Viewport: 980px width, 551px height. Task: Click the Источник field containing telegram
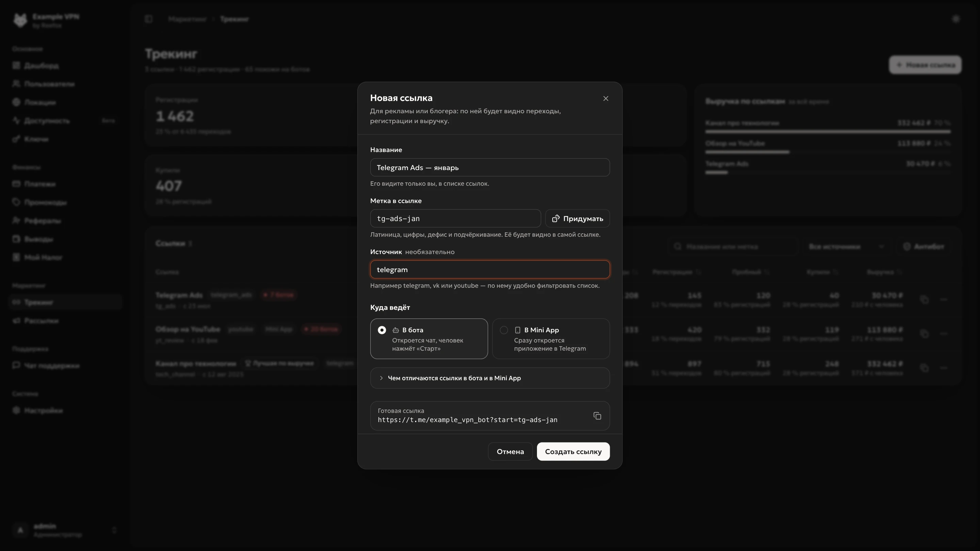490,270
